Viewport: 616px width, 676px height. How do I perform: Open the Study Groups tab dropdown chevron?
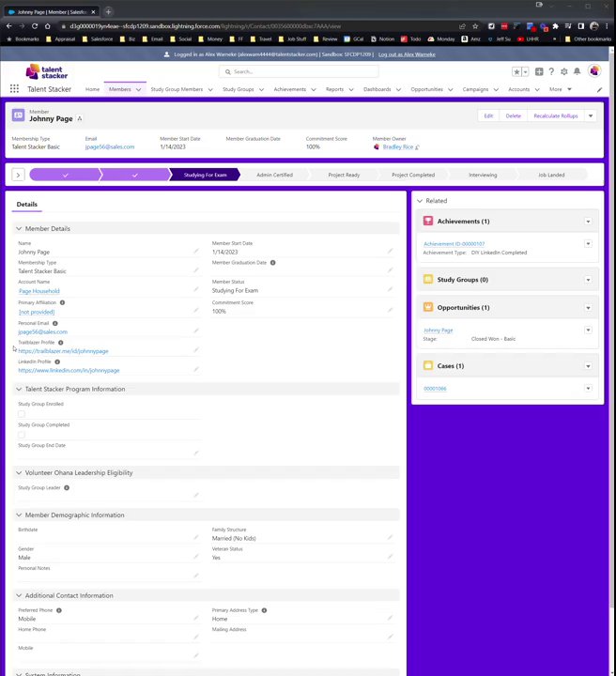(x=261, y=90)
